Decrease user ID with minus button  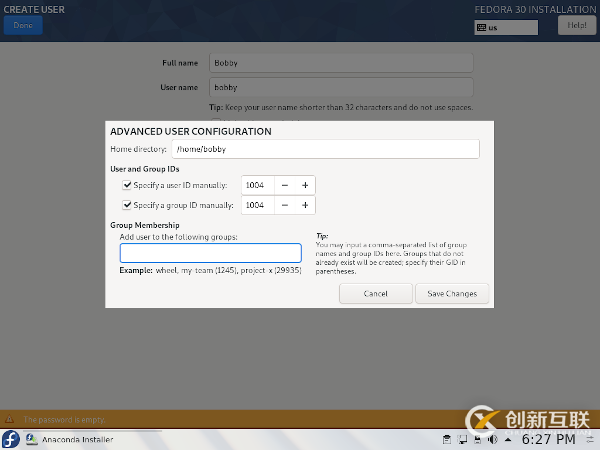pyautogui.click(x=284, y=185)
